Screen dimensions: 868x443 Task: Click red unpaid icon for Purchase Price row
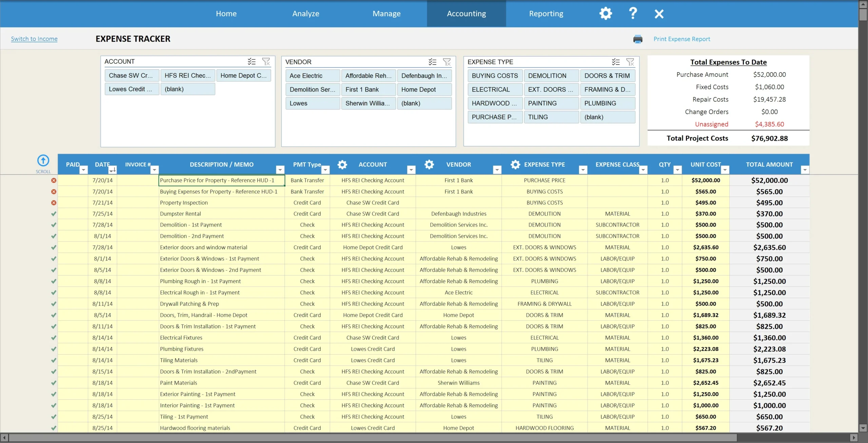tap(54, 181)
